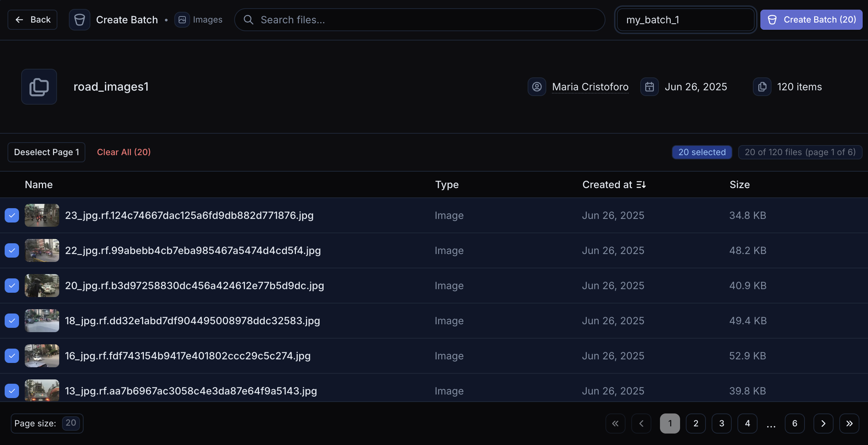This screenshot has width=868, height=445.
Task: Click the calendar icon beside Jun 26, 2025
Action: [x=649, y=87]
